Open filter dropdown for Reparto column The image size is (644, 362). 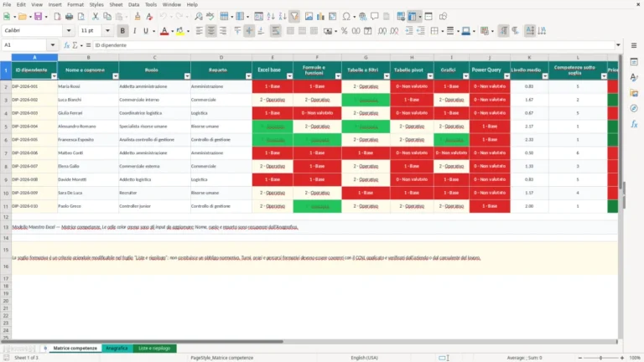tap(248, 76)
